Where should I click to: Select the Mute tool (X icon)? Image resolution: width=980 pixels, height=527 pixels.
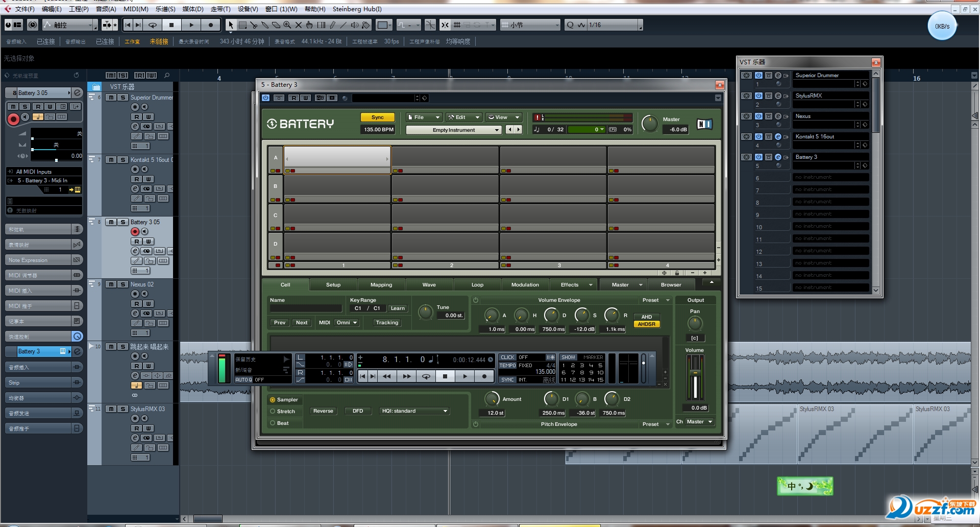tap(299, 25)
